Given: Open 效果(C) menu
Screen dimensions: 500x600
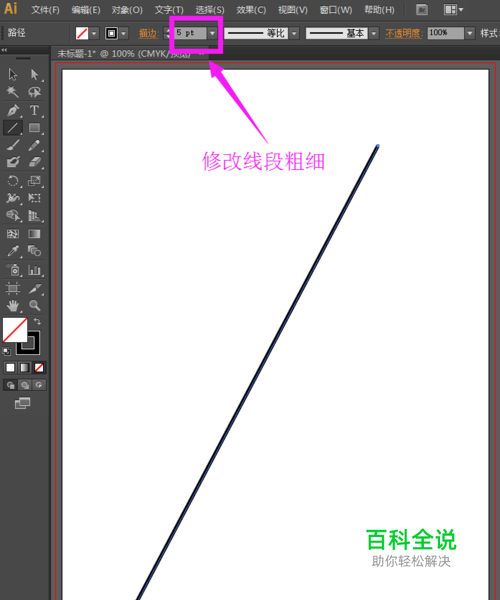Looking at the screenshot, I should [x=251, y=10].
